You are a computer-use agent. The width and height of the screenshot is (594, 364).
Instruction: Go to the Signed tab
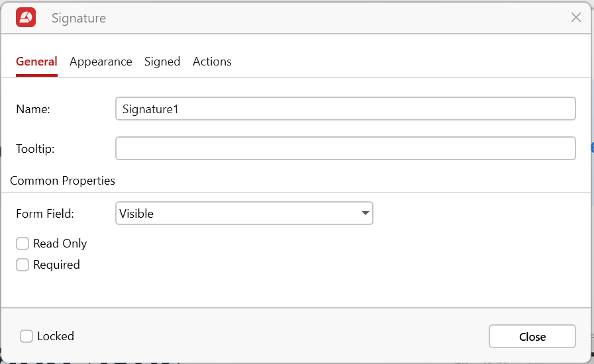(x=162, y=62)
